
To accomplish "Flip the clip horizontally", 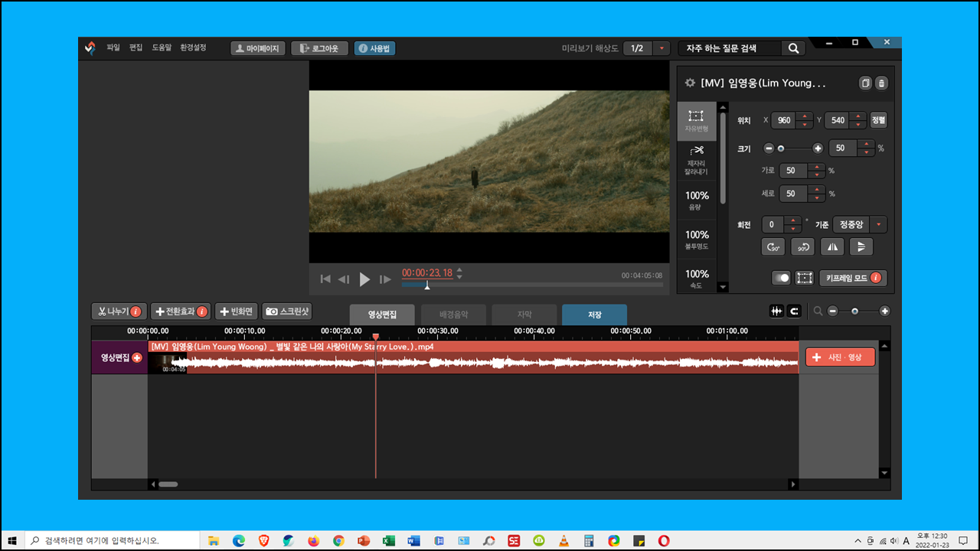I will click(832, 246).
